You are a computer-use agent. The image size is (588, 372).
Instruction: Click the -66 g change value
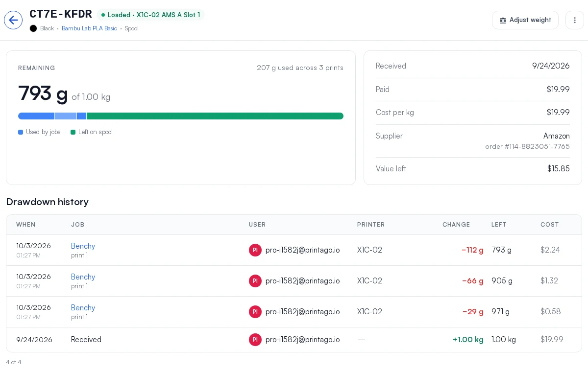(473, 281)
